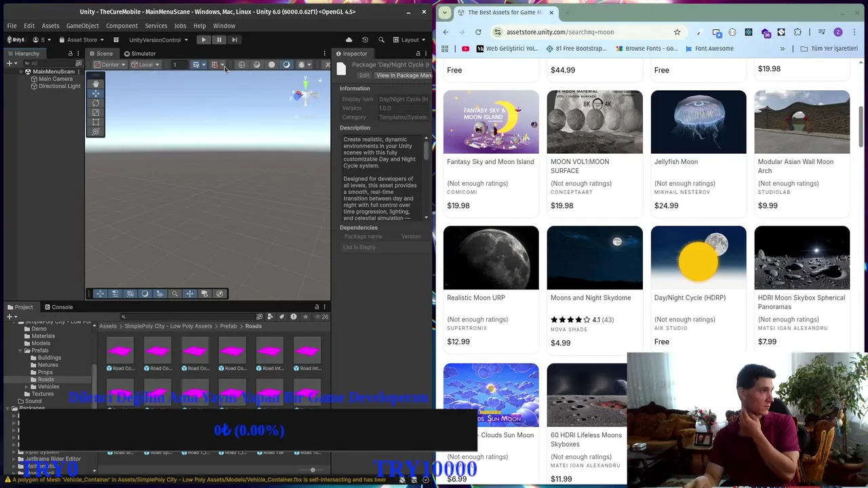
Task: Open the Window menu
Action: coord(224,26)
